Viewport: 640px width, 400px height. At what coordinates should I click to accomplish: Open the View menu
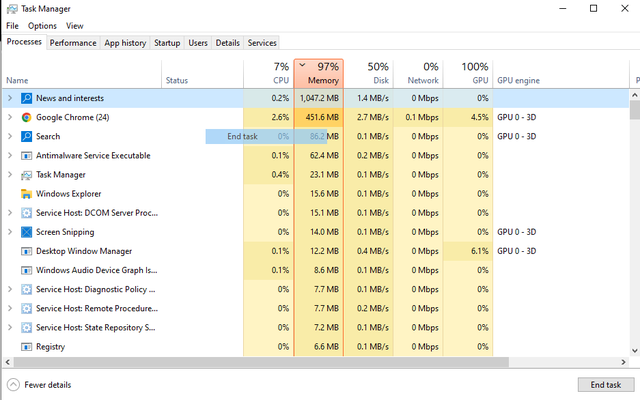(x=75, y=26)
